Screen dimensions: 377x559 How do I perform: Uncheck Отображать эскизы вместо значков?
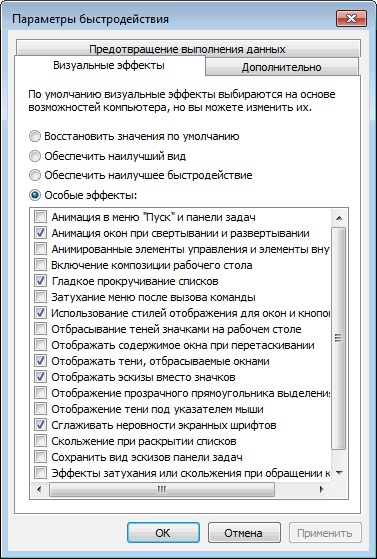click(x=40, y=377)
